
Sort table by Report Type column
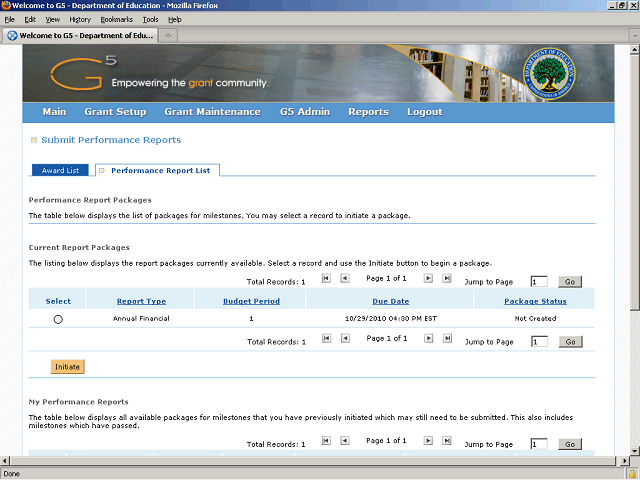pyautogui.click(x=141, y=301)
